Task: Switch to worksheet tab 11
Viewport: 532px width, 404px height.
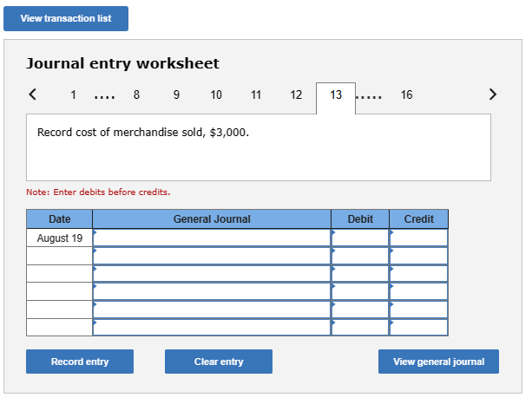Action: pyautogui.click(x=256, y=94)
